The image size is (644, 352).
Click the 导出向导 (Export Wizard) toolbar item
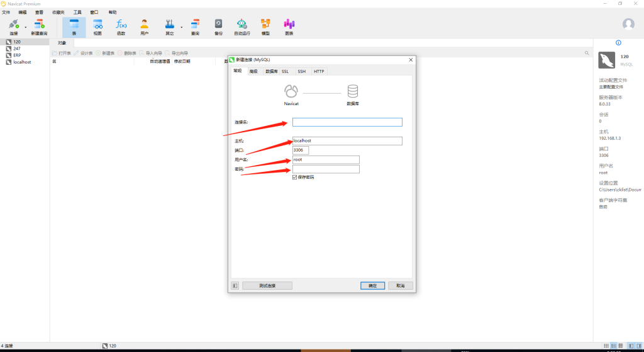click(177, 53)
